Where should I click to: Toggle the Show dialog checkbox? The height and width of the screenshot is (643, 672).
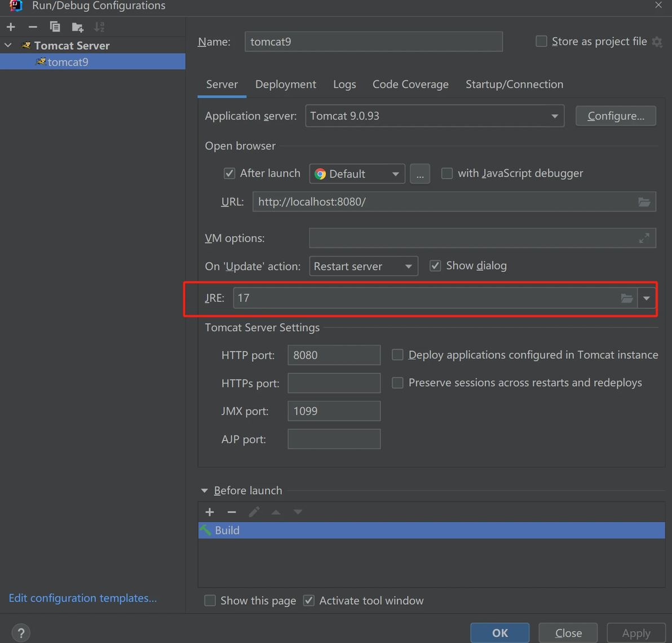[435, 266]
